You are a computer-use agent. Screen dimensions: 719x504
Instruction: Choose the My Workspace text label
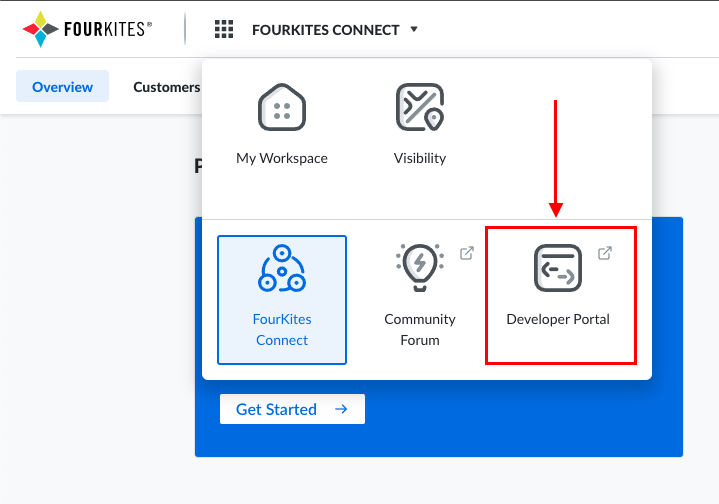tap(282, 158)
